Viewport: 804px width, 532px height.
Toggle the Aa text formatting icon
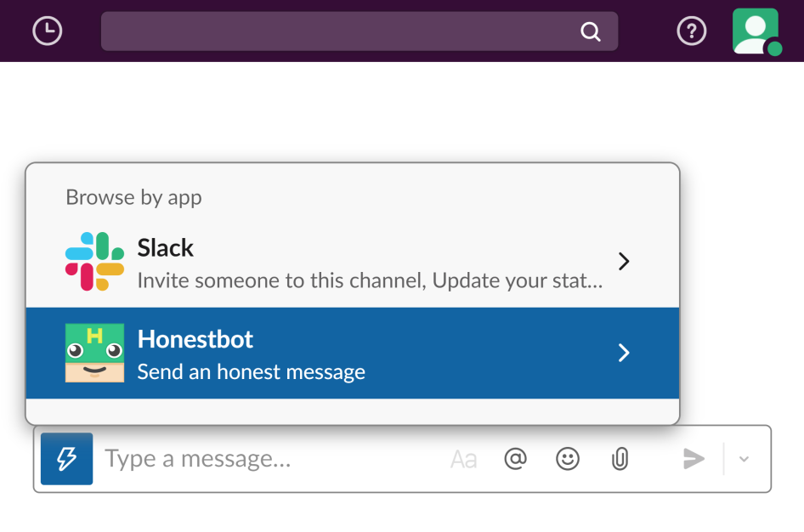click(x=463, y=459)
